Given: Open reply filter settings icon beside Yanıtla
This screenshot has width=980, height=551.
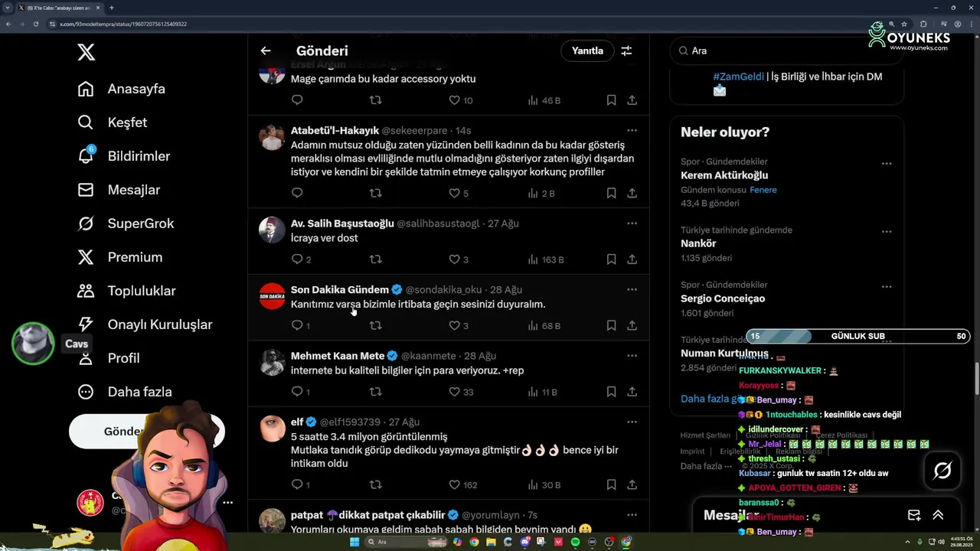Looking at the screenshot, I should click(x=626, y=51).
